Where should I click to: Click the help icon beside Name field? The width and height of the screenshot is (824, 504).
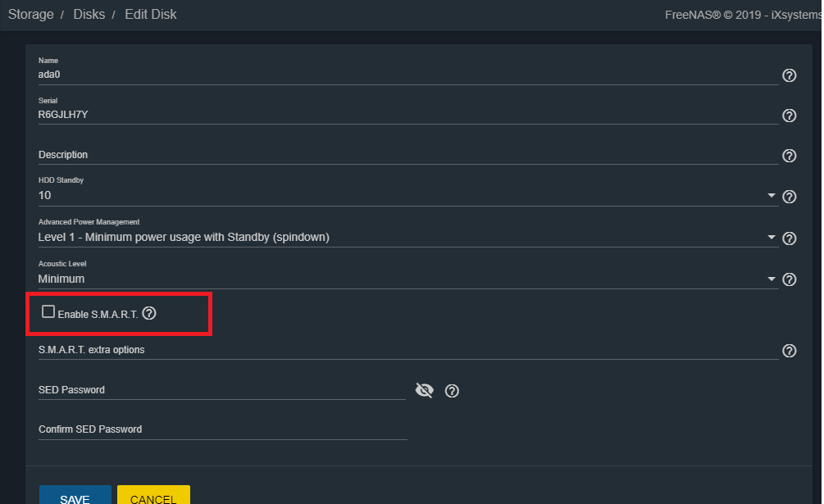click(x=789, y=75)
